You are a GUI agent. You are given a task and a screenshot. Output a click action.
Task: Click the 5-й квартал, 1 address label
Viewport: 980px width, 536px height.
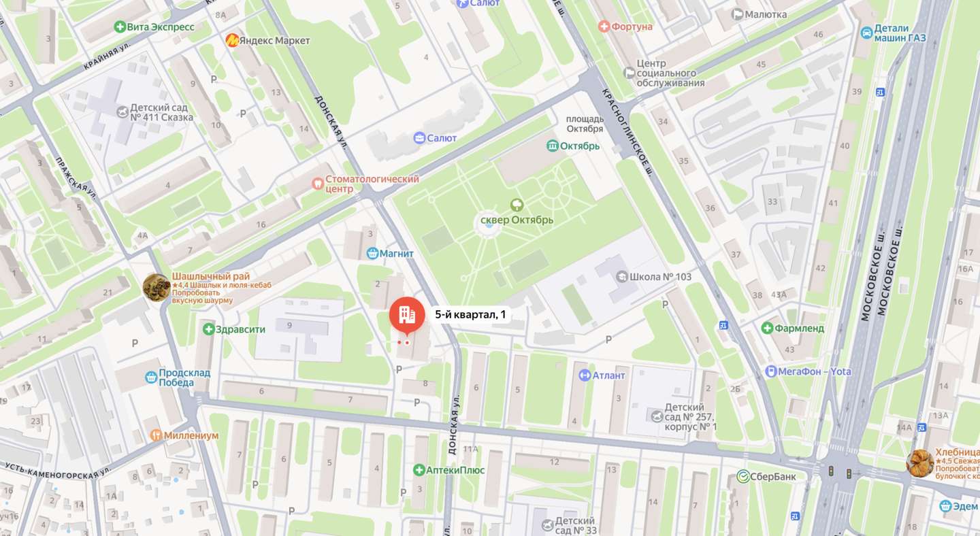[471, 314]
